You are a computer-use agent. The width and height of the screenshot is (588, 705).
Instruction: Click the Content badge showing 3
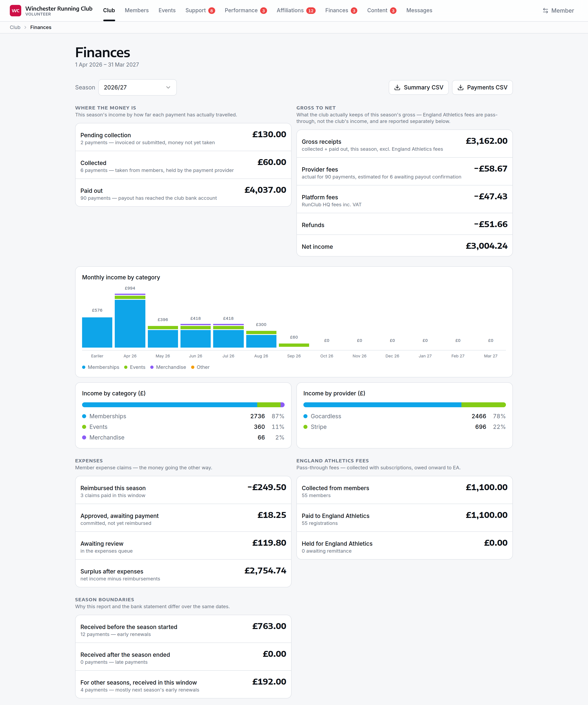click(x=393, y=11)
